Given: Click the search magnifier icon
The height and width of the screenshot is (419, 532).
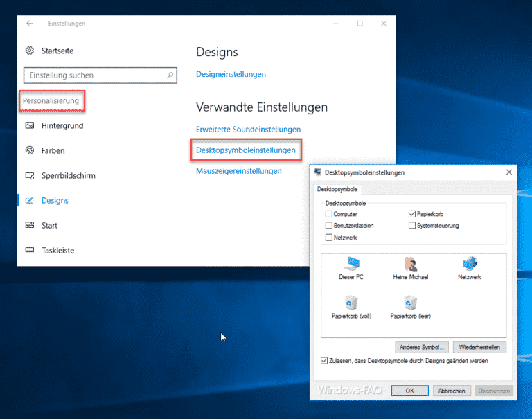Looking at the screenshot, I should (170, 75).
